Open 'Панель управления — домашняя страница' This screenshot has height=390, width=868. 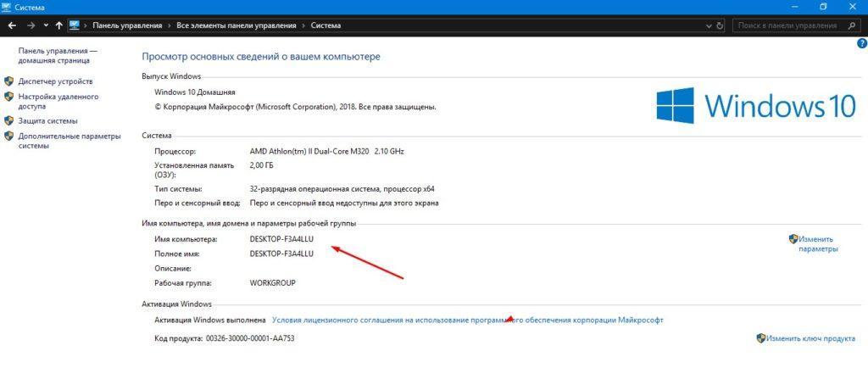58,55
